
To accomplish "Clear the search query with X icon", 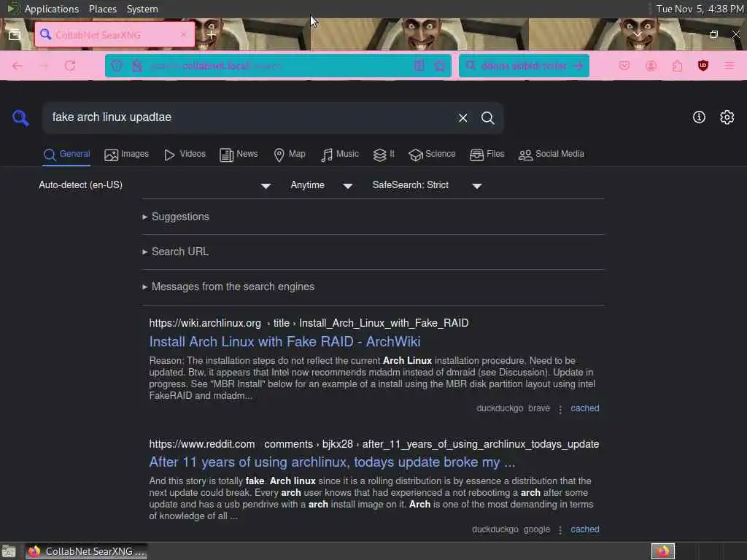I will (x=462, y=117).
